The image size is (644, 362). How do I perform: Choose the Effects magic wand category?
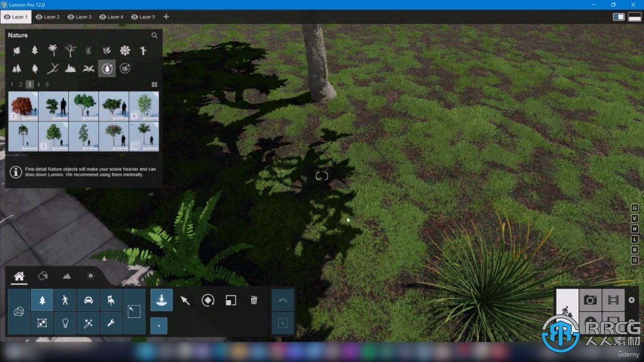click(x=88, y=323)
